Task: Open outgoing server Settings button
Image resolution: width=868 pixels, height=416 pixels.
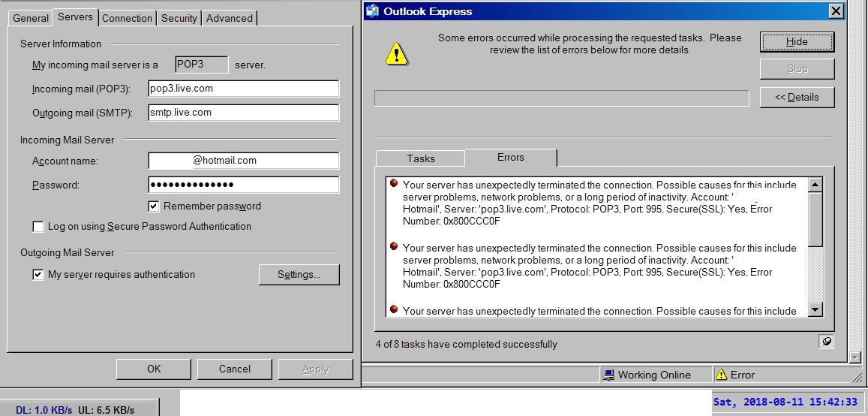Action: [x=299, y=275]
